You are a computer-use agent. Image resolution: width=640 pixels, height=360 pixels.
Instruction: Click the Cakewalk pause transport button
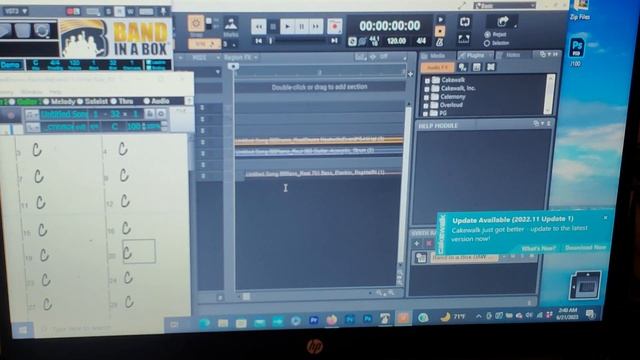pos(302,27)
